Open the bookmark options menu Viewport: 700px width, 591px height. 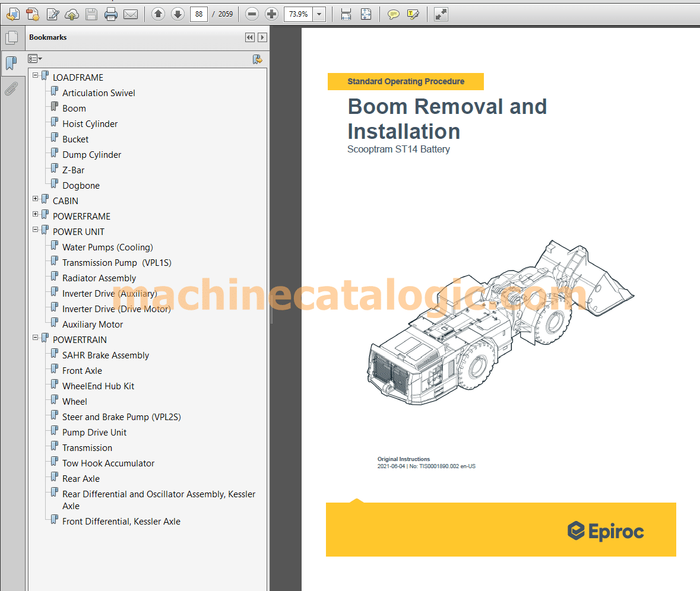tap(35, 59)
